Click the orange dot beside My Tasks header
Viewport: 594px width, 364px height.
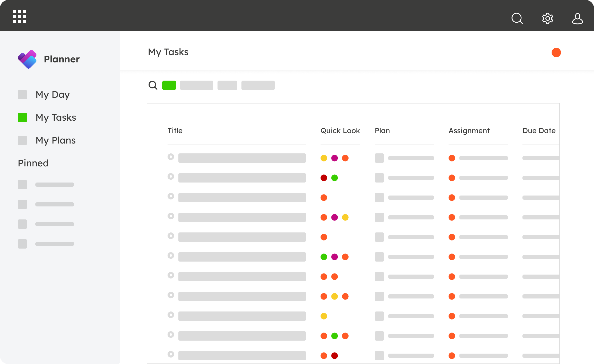click(x=556, y=53)
